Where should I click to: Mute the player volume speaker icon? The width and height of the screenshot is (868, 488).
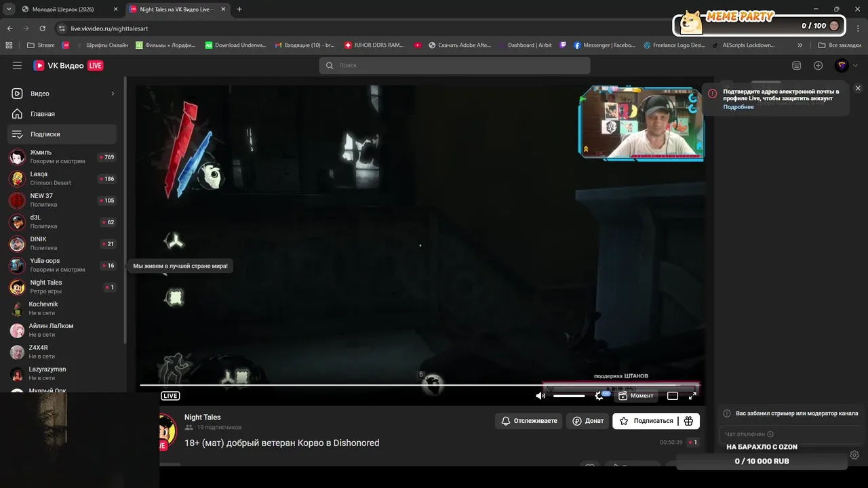pyautogui.click(x=540, y=396)
